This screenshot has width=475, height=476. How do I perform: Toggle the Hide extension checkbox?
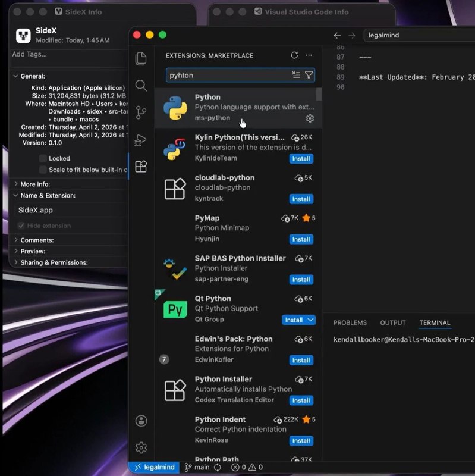[21, 226]
